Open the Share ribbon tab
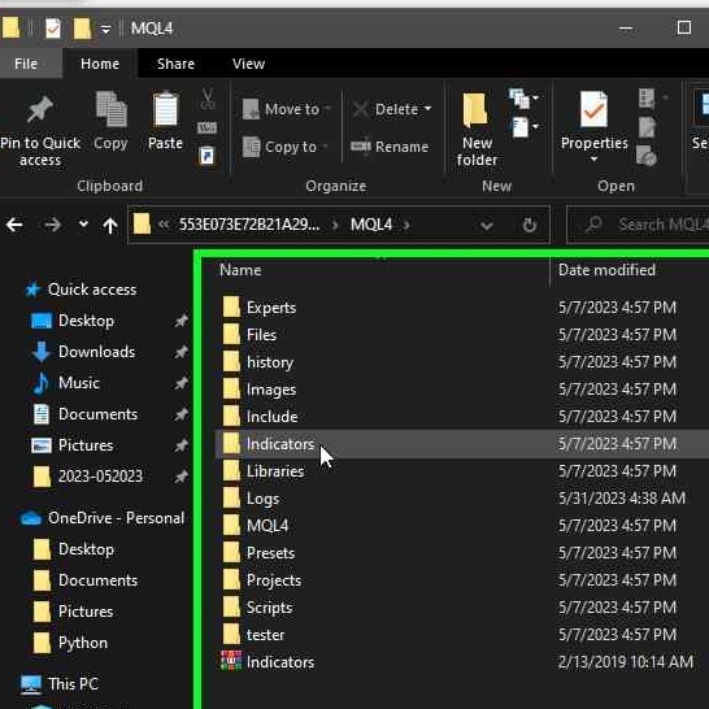This screenshot has height=709, width=709. tap(175, 63)
